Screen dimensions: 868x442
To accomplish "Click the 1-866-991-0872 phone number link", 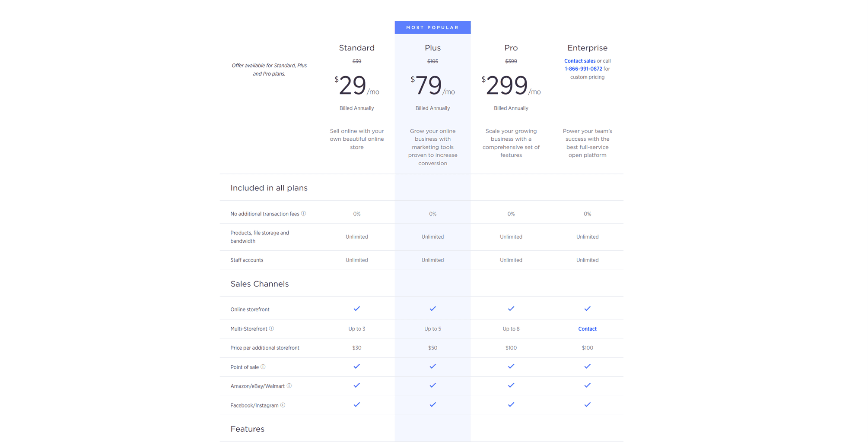I will click(583, 69).
